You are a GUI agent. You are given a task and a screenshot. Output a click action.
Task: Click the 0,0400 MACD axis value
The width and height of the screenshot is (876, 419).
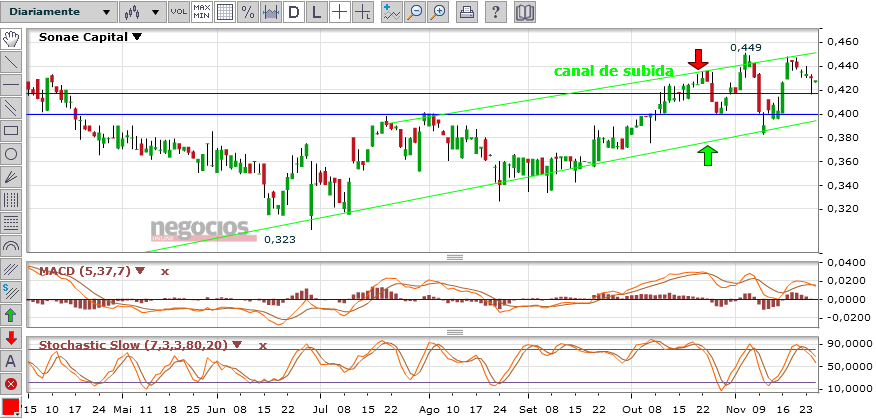(846, 263)
